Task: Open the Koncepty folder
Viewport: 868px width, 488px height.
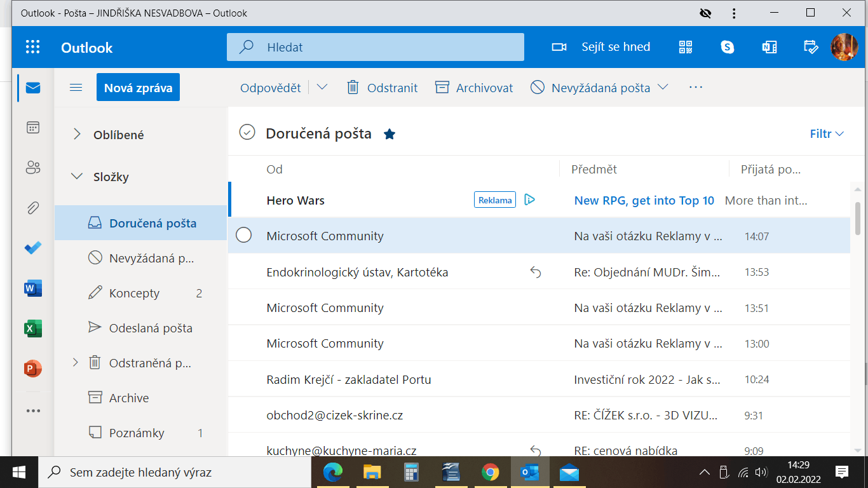Action: (140, 293)
